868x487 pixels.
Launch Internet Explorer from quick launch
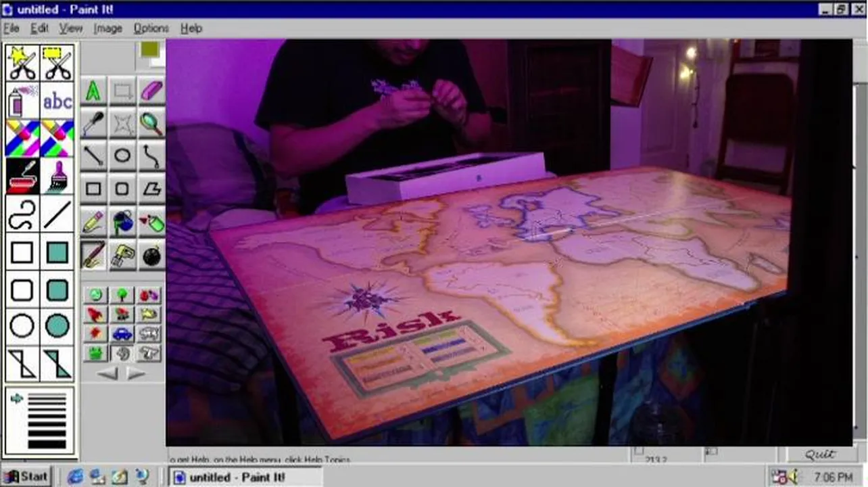click(x=74, y=477)
